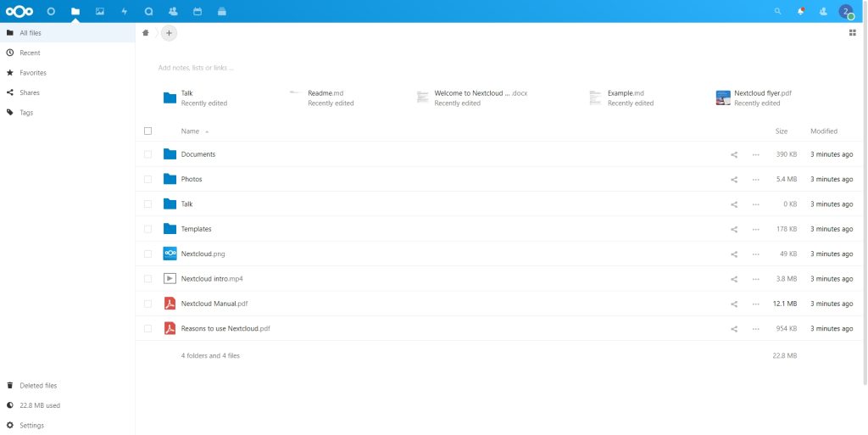Click the Add notes, lists or links field
The height and width of the screenshot is (435, 868).
(x=196, y=68)
